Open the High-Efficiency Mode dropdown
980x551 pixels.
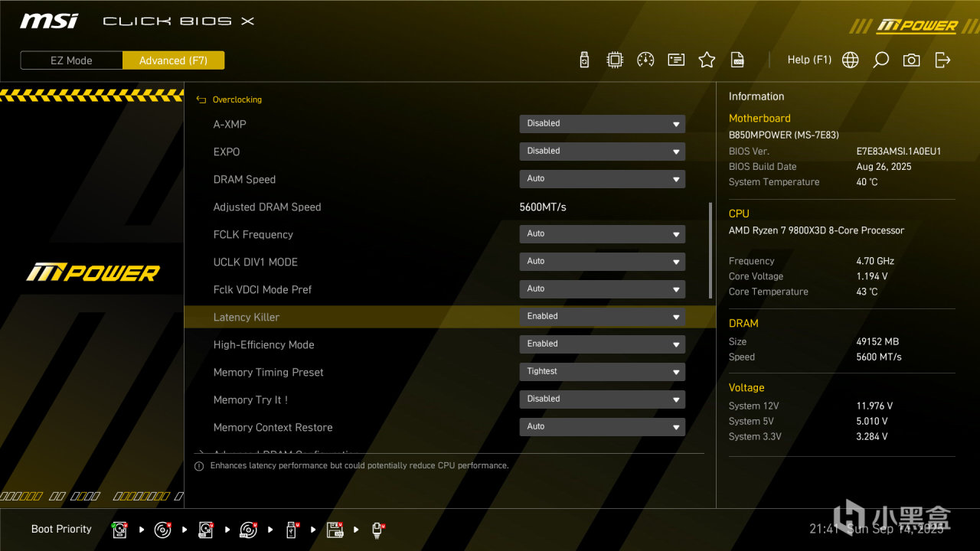click(603, 344)
